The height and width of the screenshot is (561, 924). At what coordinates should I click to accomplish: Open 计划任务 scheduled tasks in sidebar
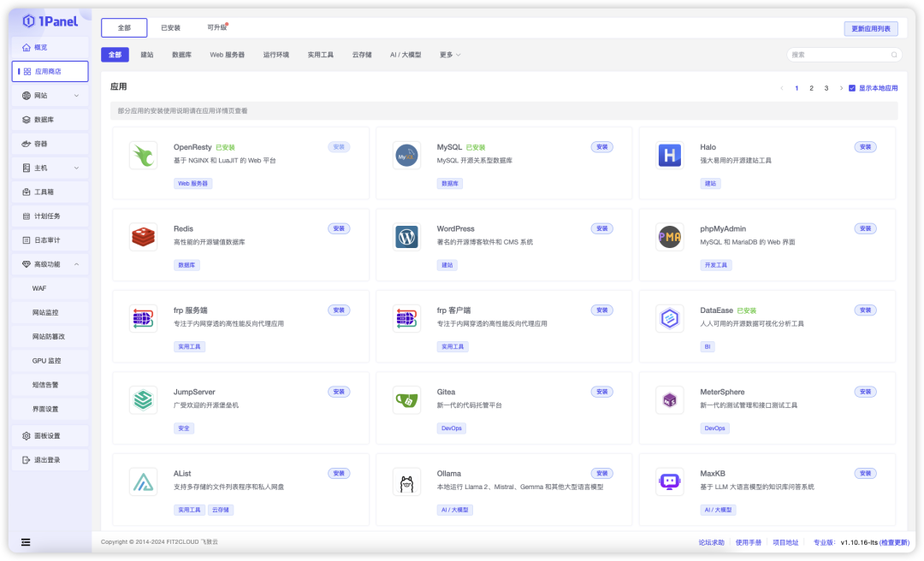(50, 216)
